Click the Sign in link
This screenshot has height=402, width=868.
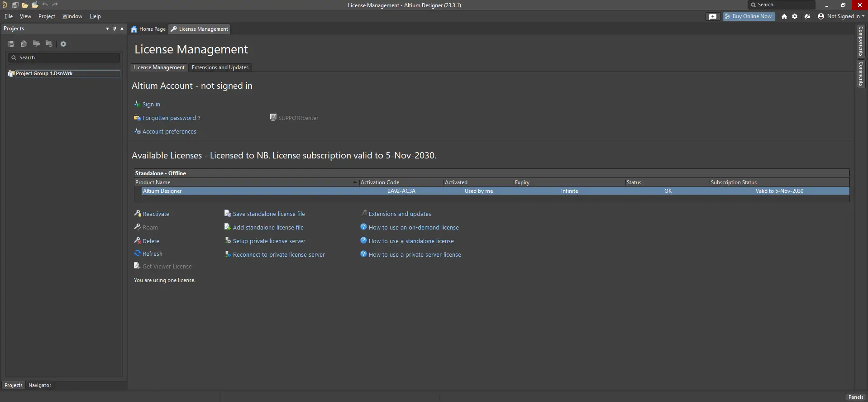(x=151, y=104)
